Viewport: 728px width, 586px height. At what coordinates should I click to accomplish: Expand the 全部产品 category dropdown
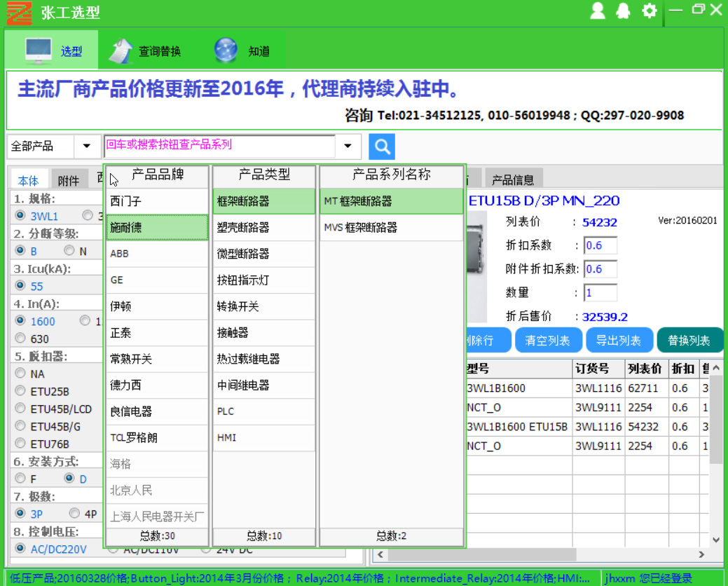(x=87, y=146)
